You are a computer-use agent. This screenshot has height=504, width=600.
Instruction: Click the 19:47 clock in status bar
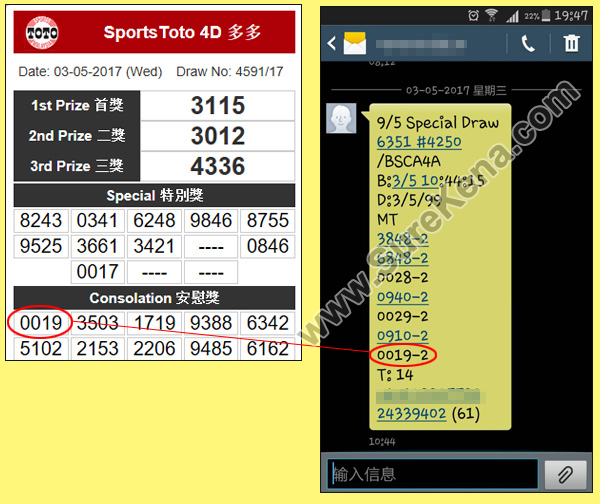tap(571, 16)
